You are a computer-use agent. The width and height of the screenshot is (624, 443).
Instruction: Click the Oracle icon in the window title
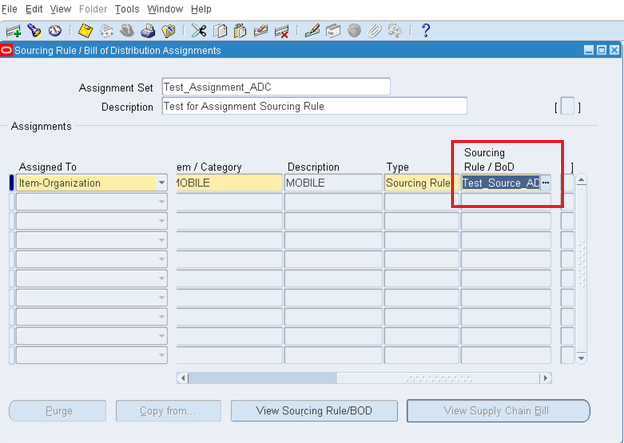pyautogui.click(x=6, y=51)
